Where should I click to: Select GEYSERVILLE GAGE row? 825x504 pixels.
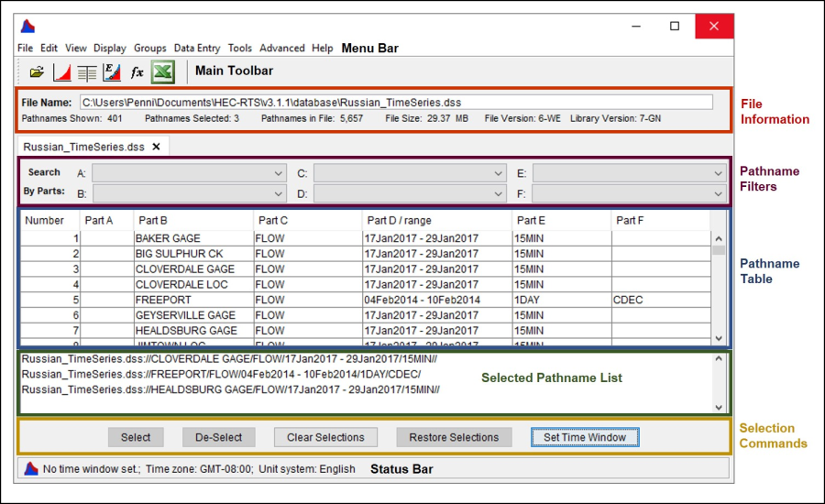point(366,315)
